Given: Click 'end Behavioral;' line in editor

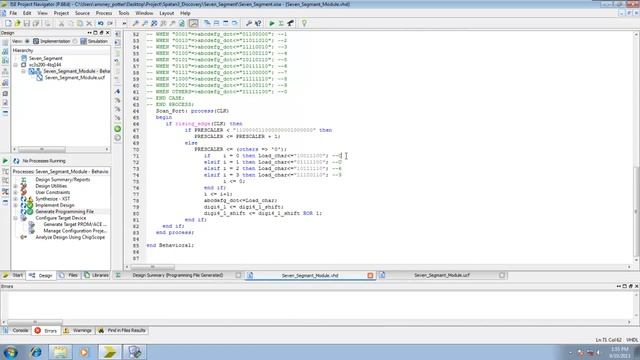Looking at the screenshot, I should click(x=170, y=245).
